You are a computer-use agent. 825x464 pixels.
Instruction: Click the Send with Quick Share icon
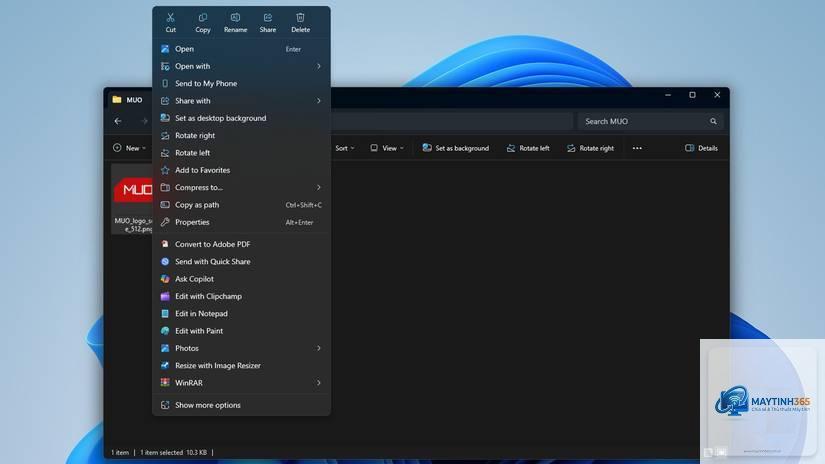165,261
